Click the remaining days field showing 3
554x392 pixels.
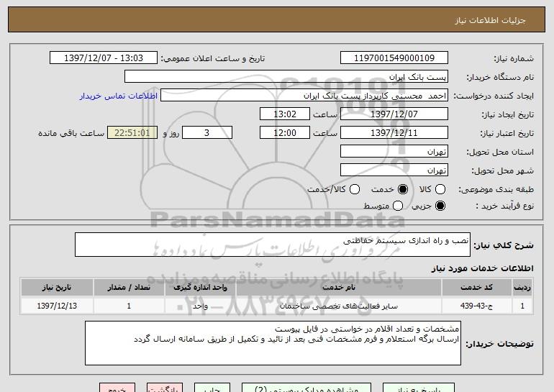click(207, 133)
